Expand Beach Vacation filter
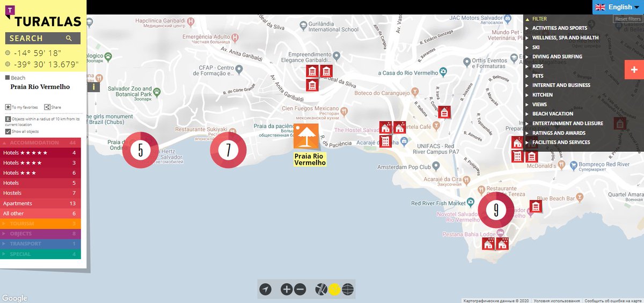The width and height of the screenshot is (644, 303). coord(552,114)
